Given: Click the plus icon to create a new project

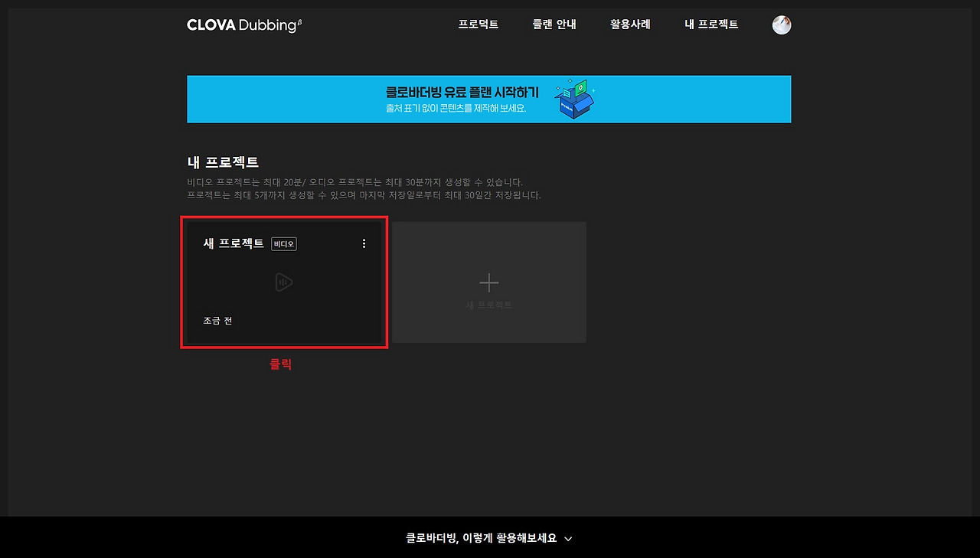Looking at the screenshot, I should 488,282.
